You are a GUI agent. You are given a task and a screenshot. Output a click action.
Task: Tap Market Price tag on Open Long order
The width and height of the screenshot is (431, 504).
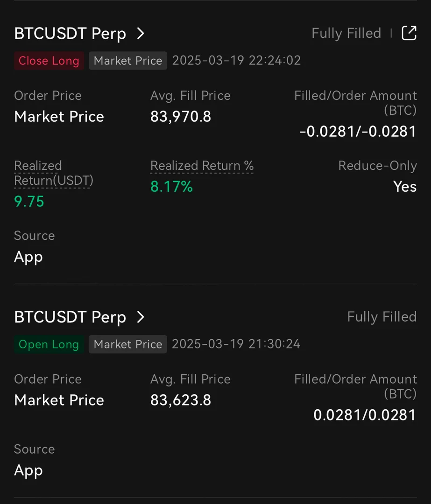pyautogui.click(x=128, y=344)
